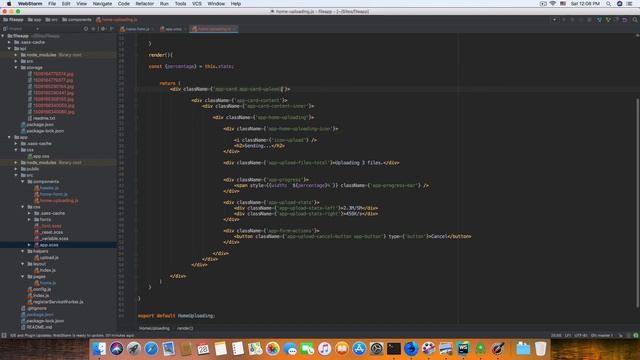Open the App Store dock icon
Screen dimensions: 640x360
359,349
